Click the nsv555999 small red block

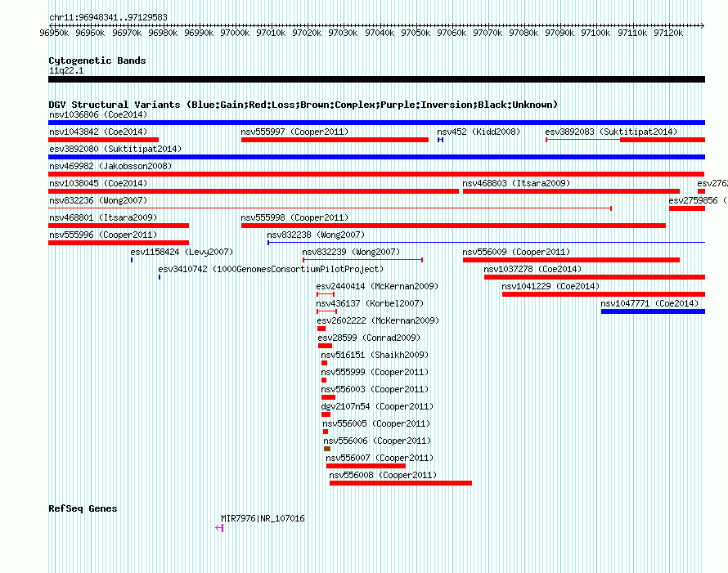[324, 380]
